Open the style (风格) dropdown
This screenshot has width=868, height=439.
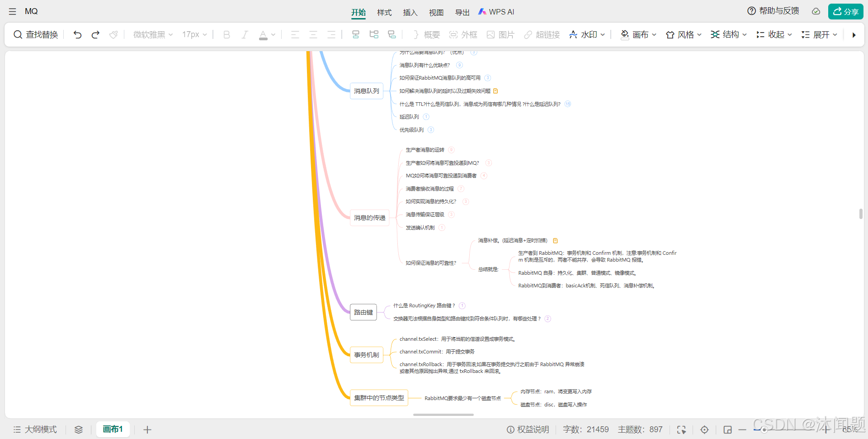(684, 34)
